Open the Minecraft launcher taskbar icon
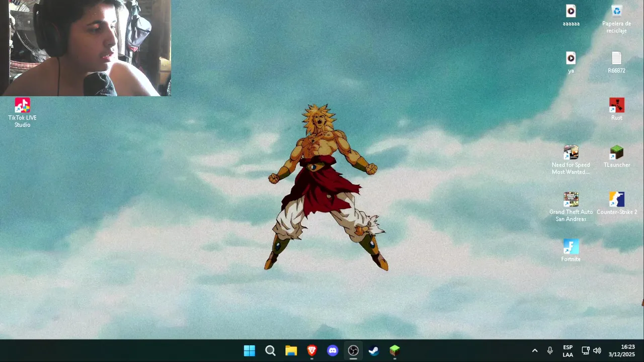644x362 pixels. coord(394,350)
